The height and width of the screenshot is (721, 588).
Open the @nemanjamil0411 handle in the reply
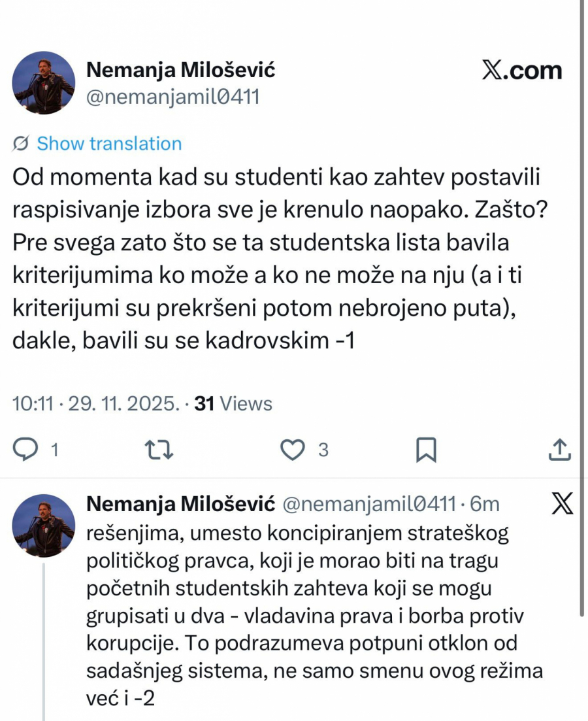[x=368, y=504]
